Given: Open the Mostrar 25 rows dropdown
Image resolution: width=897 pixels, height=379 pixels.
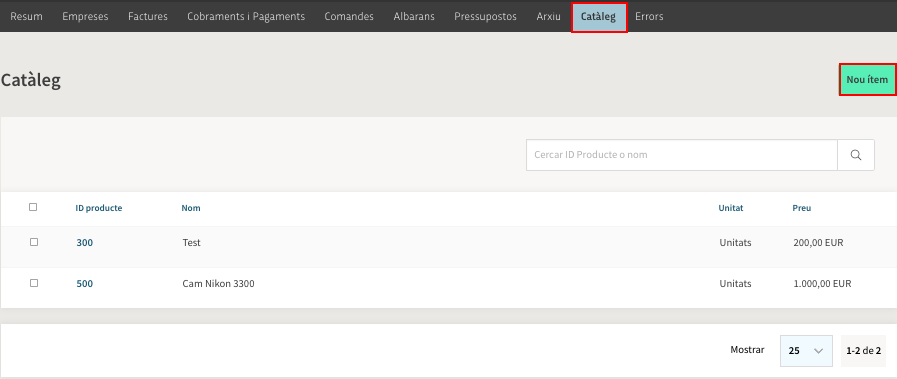Looking at the screenshot, I should (x=807, y=350).
